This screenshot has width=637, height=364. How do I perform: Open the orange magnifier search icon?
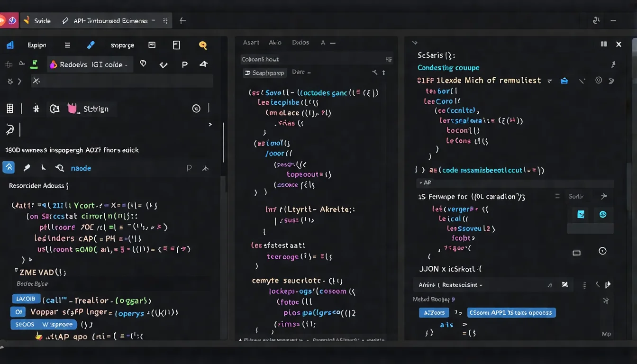(x=203, y=45)
